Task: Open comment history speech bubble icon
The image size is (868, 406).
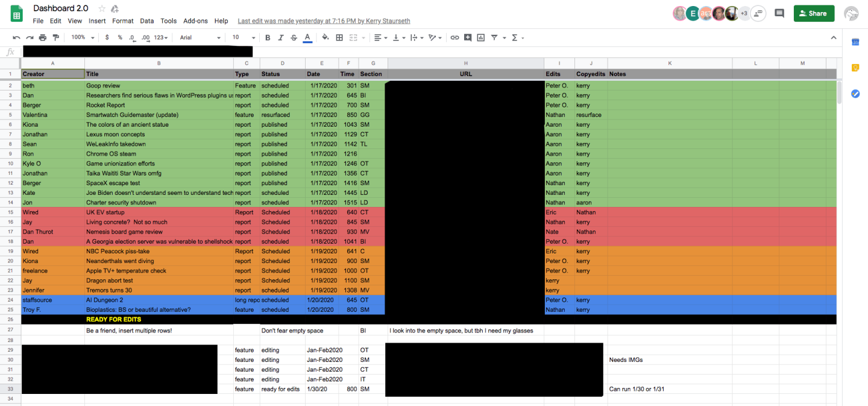Action: coord(779,13)
